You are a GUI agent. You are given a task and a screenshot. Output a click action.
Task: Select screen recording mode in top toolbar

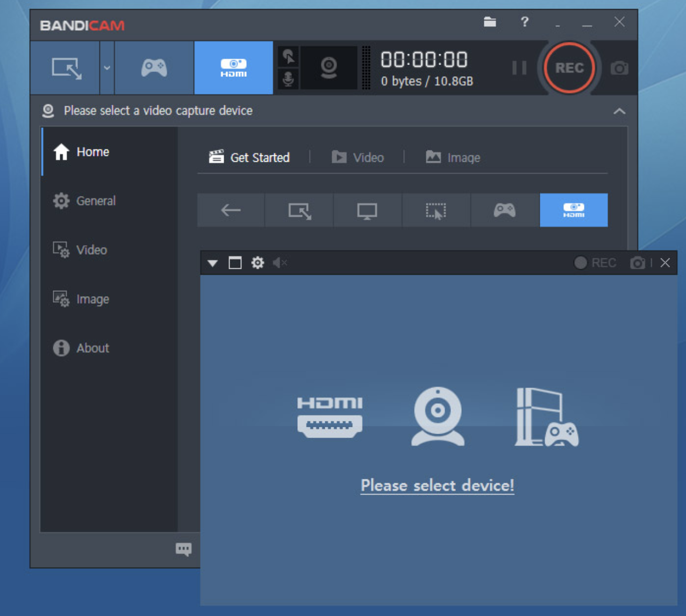click(66, 68)
